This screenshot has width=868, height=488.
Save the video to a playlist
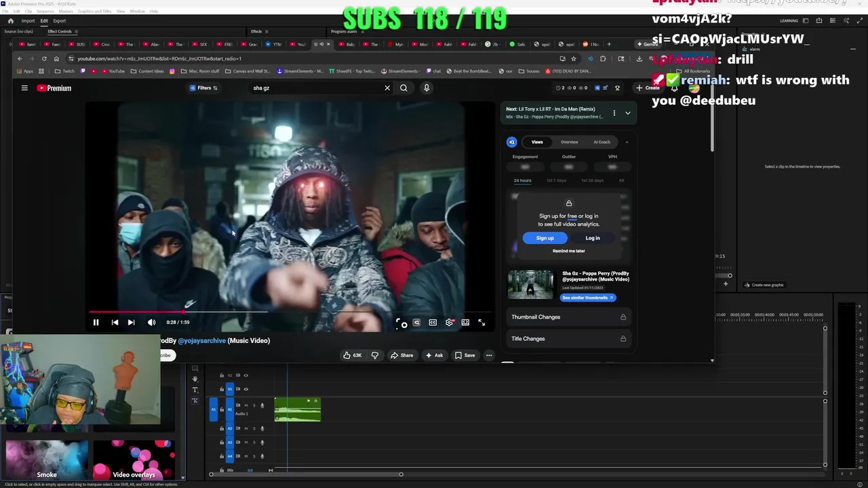coord(465,355)
